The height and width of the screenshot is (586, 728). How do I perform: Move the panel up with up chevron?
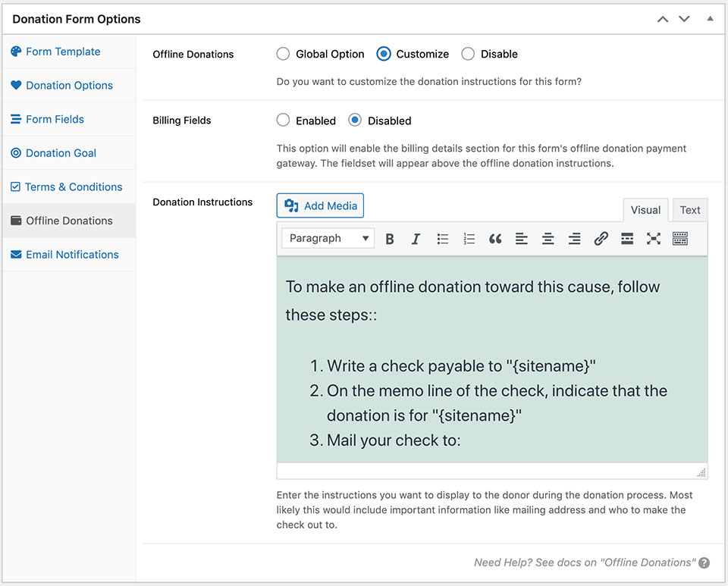663,19
